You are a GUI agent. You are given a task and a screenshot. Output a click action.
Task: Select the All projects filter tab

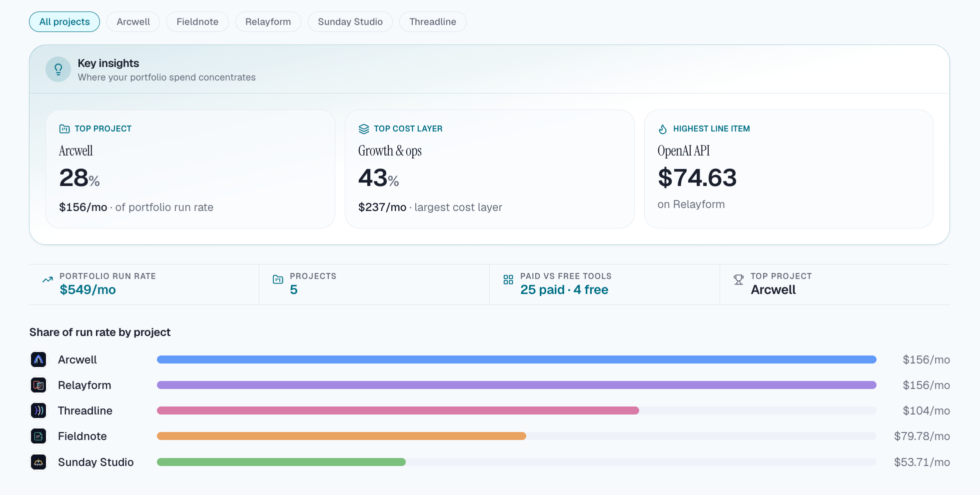tap(64, 22)
